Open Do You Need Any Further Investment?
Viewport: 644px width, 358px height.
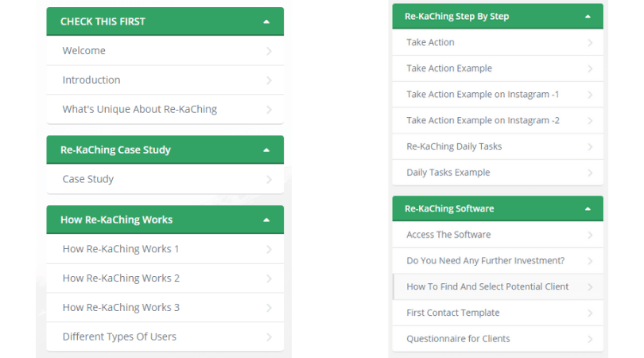click(498, 261)
